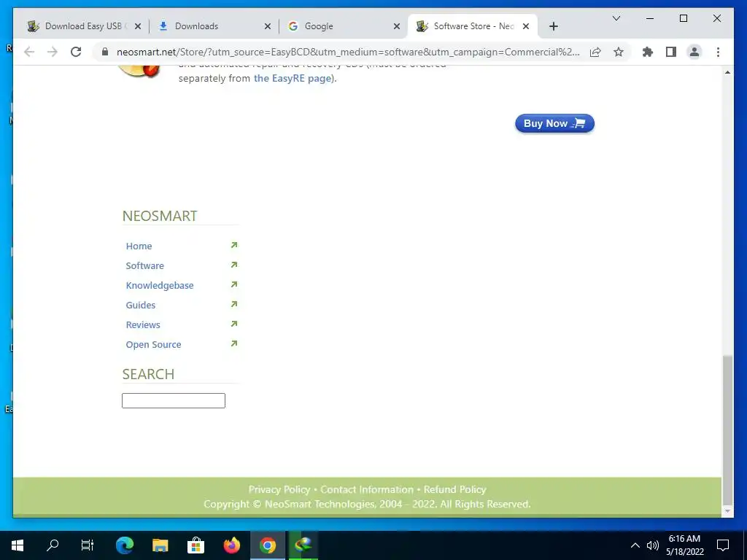This screenshot has width=747, height=560.
Task: Open the Knowledgebase link
Action: (x=160, y=285)
